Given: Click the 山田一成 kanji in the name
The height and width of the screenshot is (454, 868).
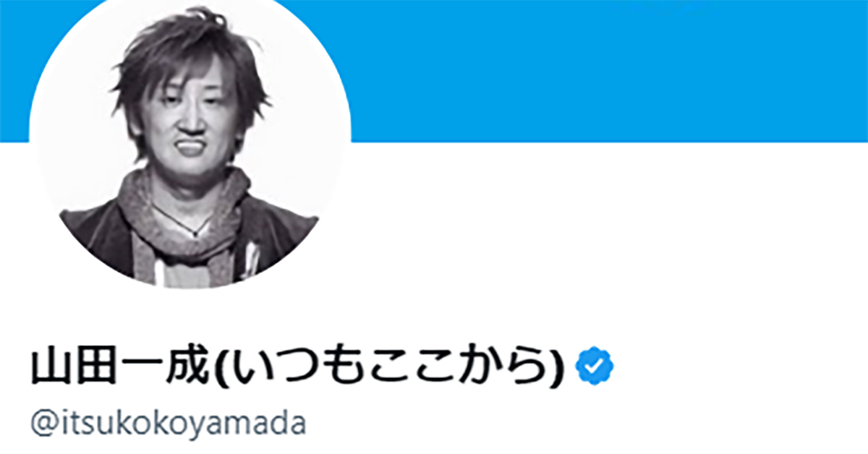Looking at the screenshot, I should click(x=122, y=367).
